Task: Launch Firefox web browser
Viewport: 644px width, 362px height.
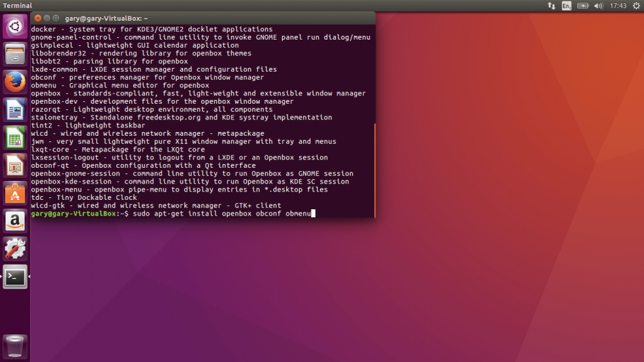Action: pyautogui.click(x=15, y=82)
